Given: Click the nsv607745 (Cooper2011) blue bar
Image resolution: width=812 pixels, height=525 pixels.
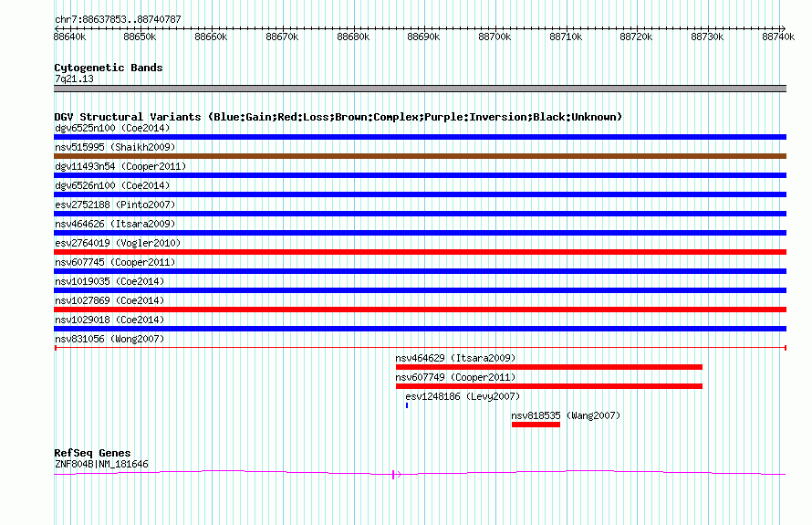Looking at the screenshot, I should (420, 271).
